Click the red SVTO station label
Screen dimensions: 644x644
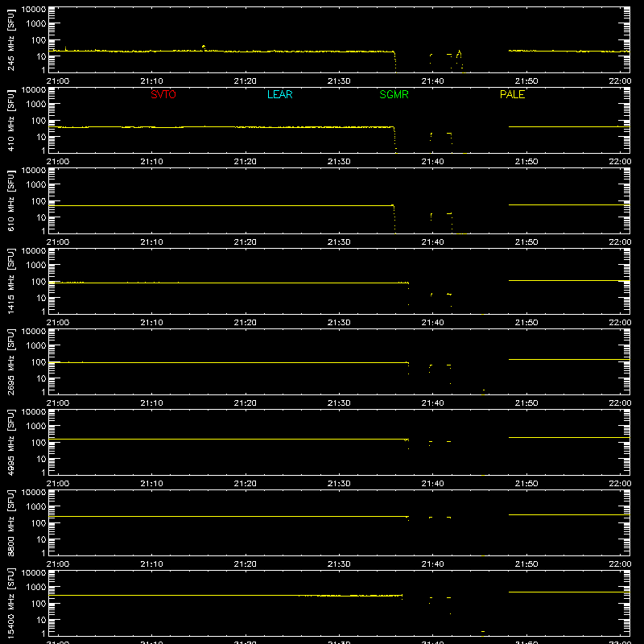point(163,94)
